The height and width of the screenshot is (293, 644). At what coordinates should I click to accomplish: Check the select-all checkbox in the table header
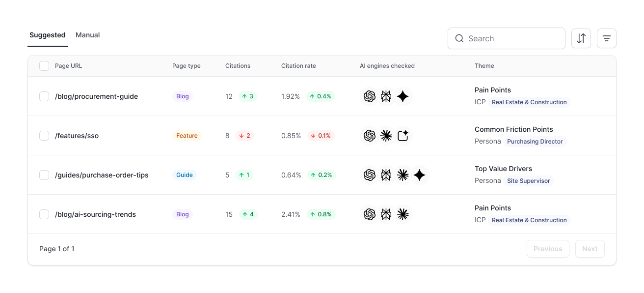click(44, 65)
